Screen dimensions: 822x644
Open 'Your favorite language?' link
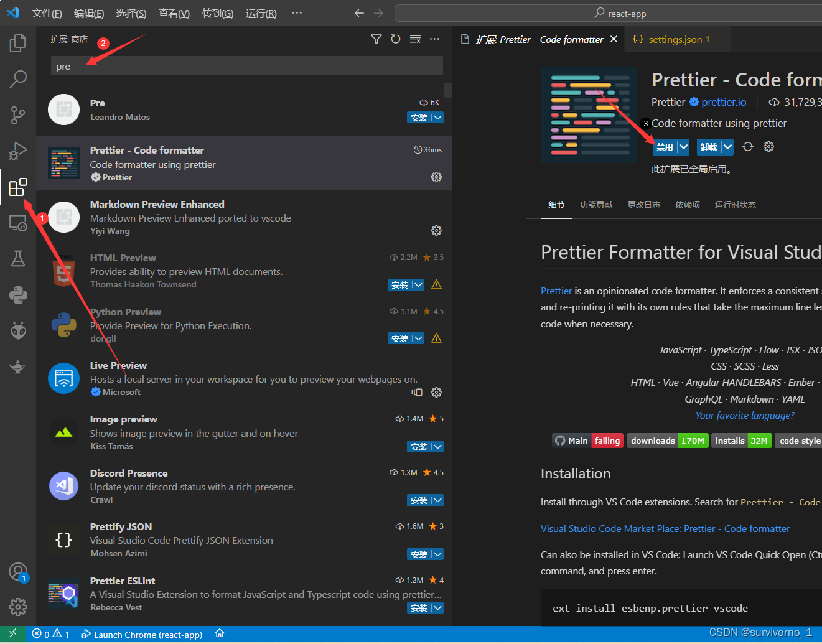coord(745,415)
